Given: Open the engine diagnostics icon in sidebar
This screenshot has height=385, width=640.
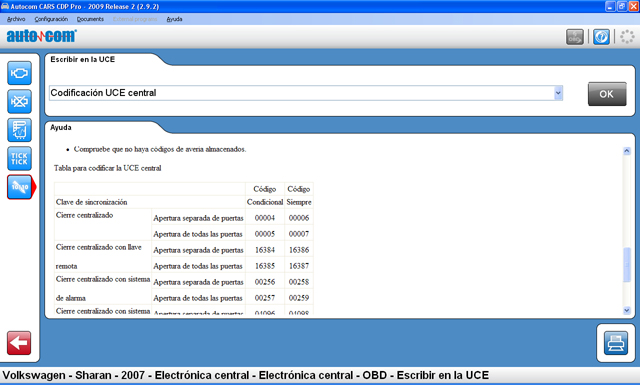Looking at the screenshot, I should (19, 73).
